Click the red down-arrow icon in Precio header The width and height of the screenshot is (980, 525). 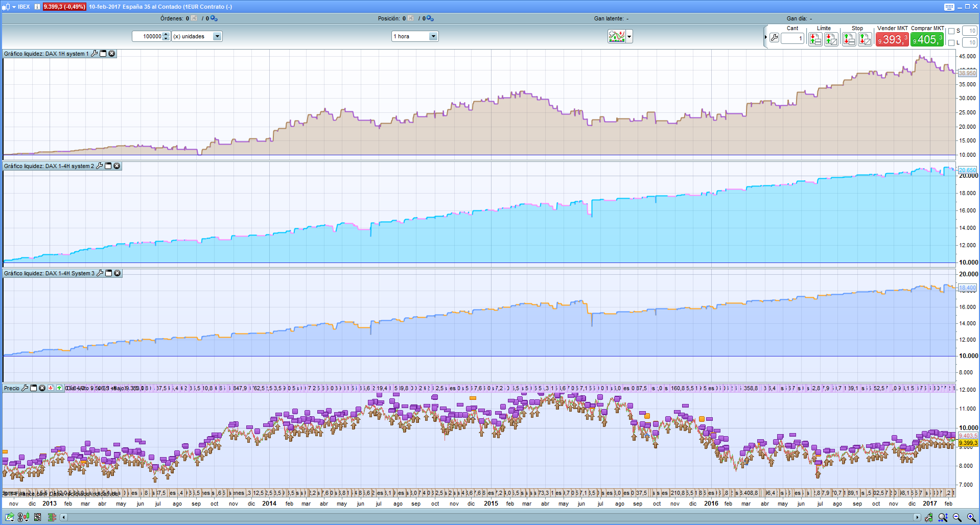[51, 388]
